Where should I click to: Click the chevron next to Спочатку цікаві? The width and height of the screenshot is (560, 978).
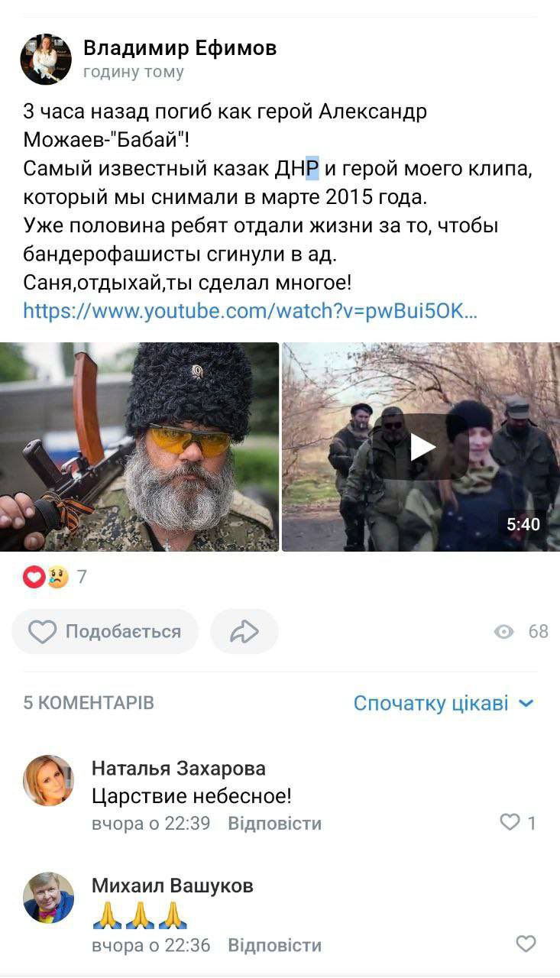(526, 703)
